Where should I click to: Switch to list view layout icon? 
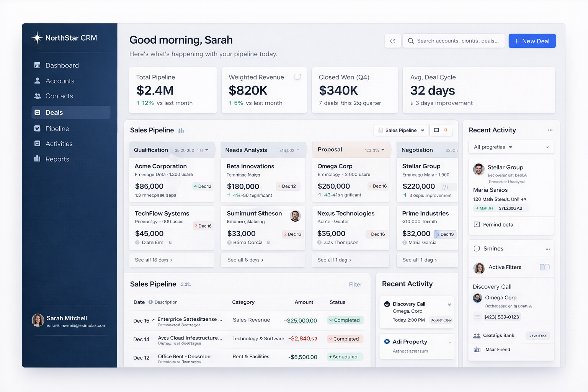click(436, 130)
